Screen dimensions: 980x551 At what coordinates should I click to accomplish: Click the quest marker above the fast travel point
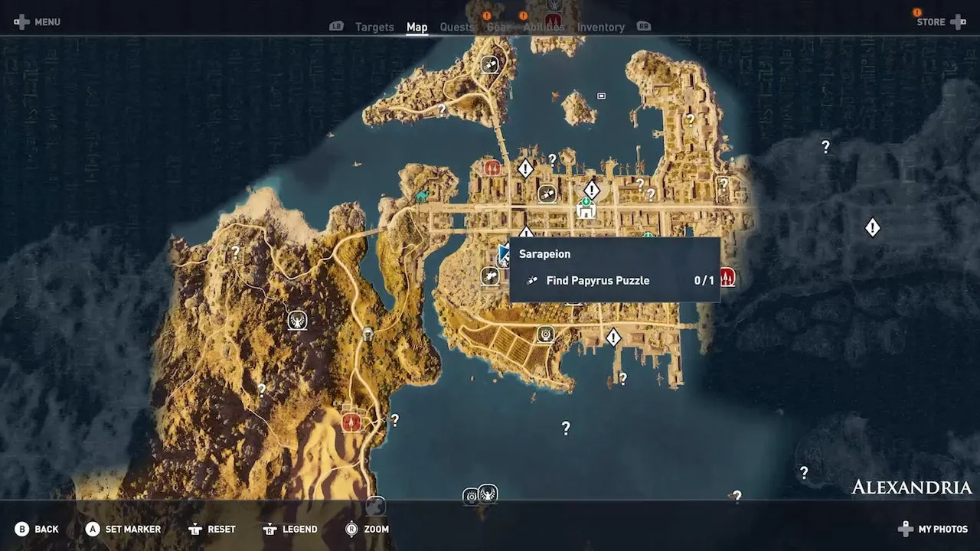click(592, 189)
